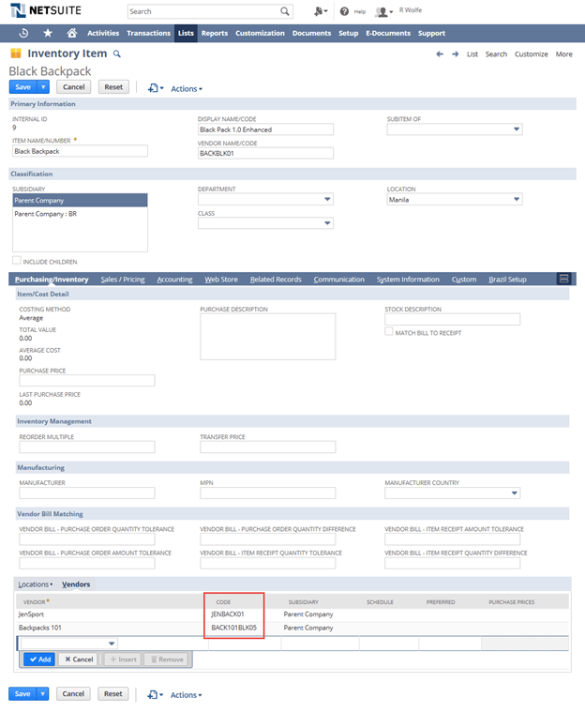Open the bottom Actions menu
The image size is (585, 728).
pos(186,695)
